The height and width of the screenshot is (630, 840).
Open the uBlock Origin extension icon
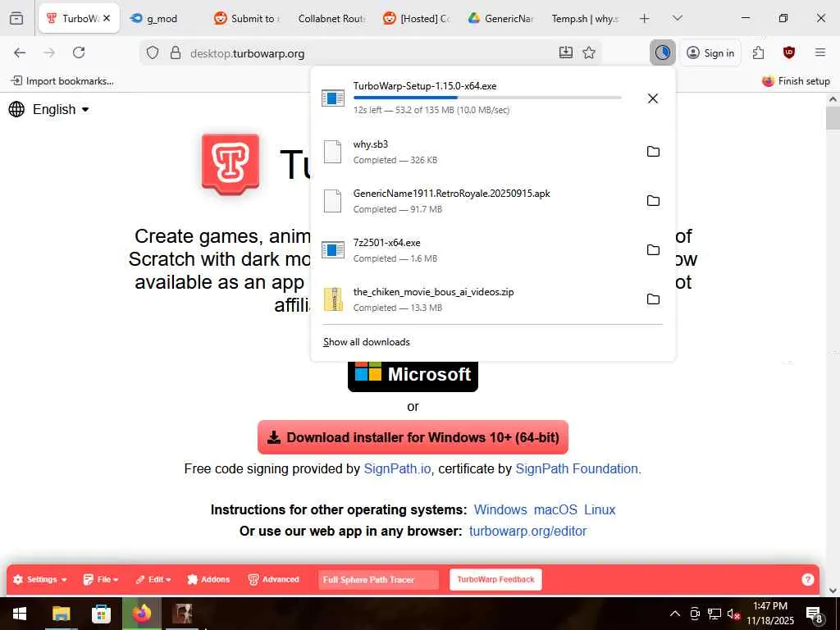(788, 52)
